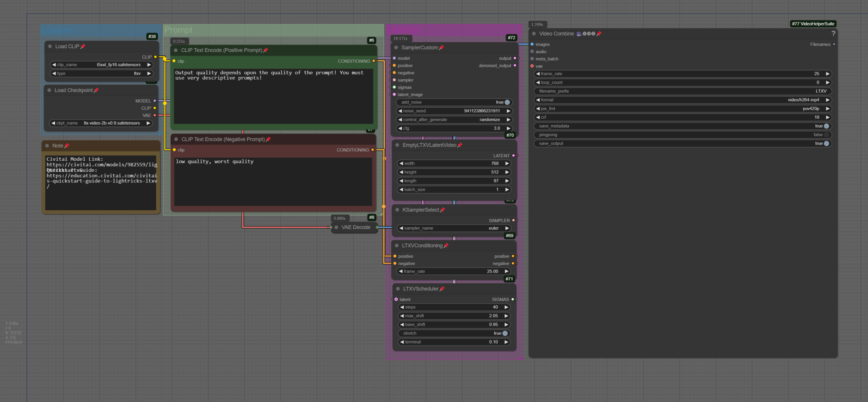Click the pin icon on the Note node
This screenshot has height=402, width=868.
pyautogui.click(x=67, y=146)
